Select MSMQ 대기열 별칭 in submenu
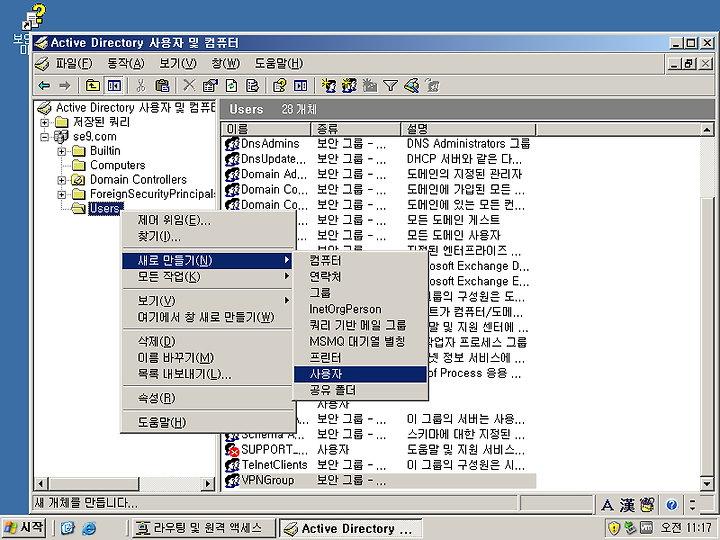 360,342
